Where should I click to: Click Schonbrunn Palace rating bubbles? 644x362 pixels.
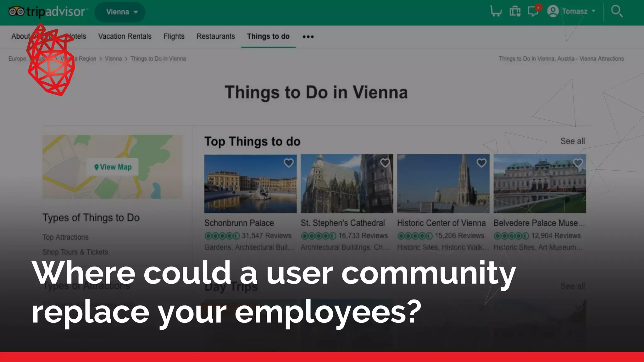[x=222, y=236]
